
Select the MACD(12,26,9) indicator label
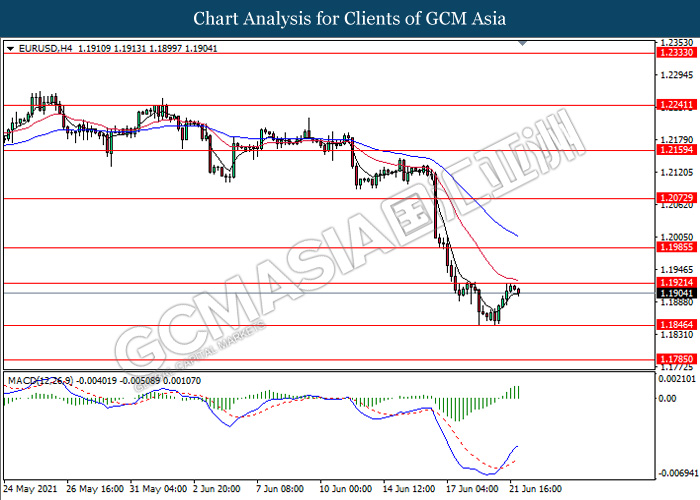click(x=41, y=381)
